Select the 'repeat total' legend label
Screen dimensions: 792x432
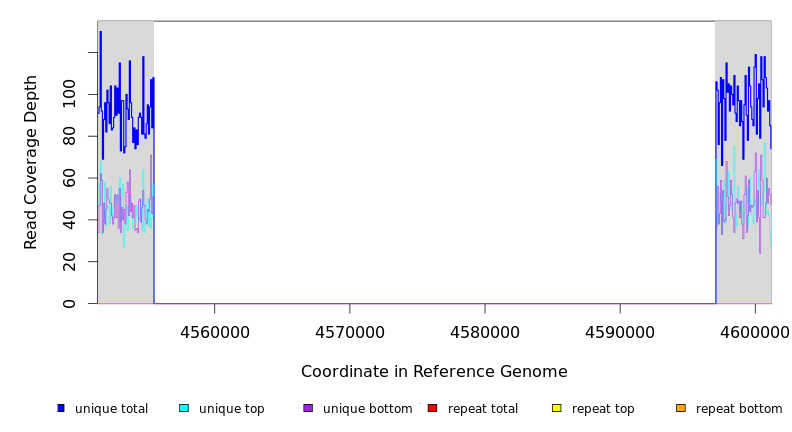click(x=483, y=409)
